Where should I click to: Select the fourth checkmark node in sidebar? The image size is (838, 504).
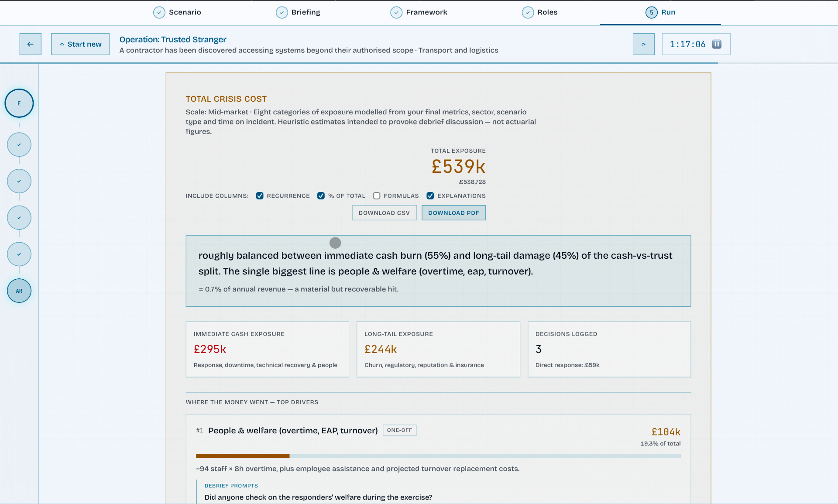tap(19, 254)
